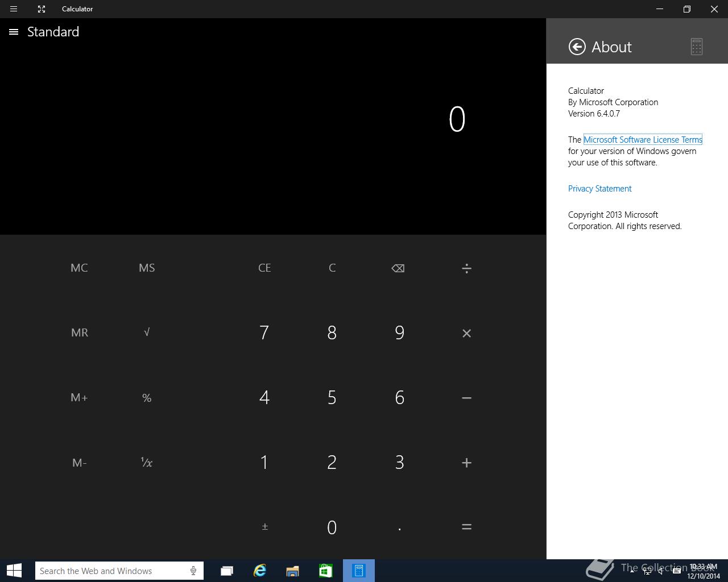
Task: Tap digit 6
Action: click(x=399, y=397)
